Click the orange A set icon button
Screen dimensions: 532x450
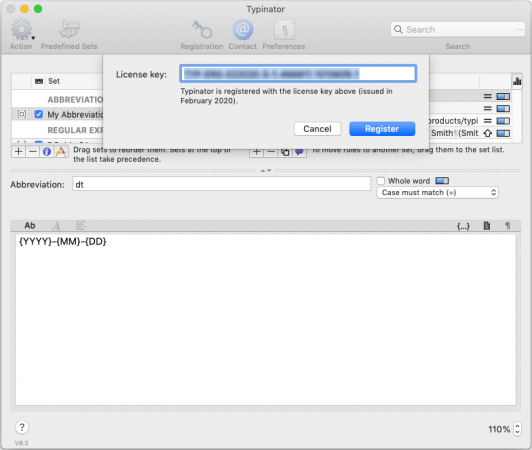point(61,151)
